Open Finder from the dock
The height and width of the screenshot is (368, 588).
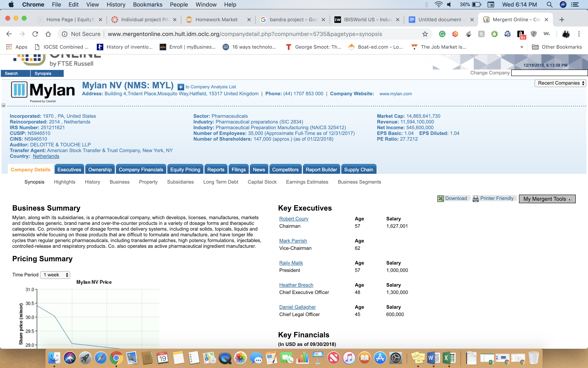[54, 358]
